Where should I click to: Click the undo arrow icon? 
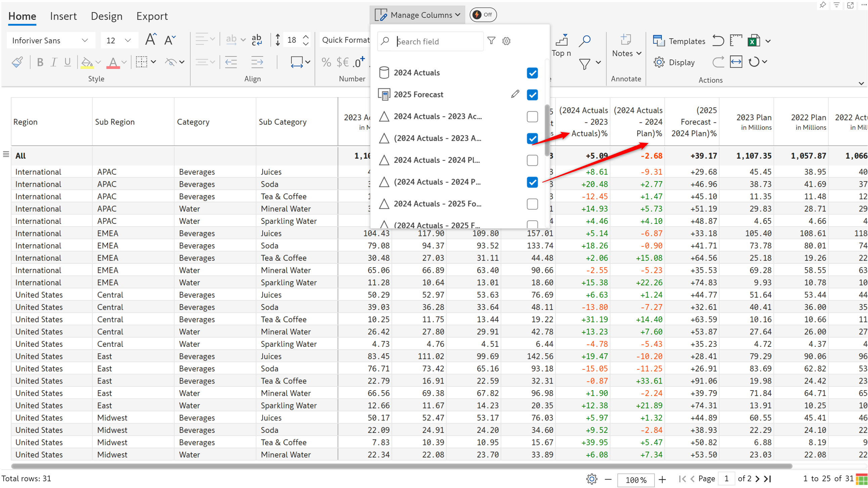pyautogui.click(x=718, y=41)
